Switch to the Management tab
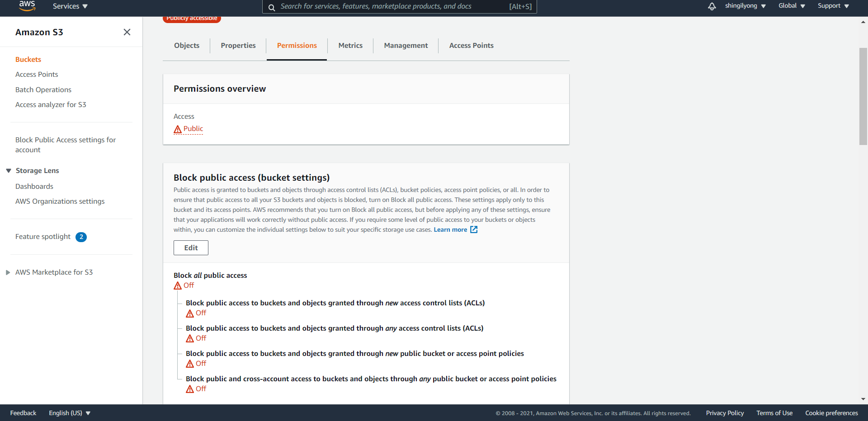The width and height of the screenshot is (868, 421). point(406,46)
